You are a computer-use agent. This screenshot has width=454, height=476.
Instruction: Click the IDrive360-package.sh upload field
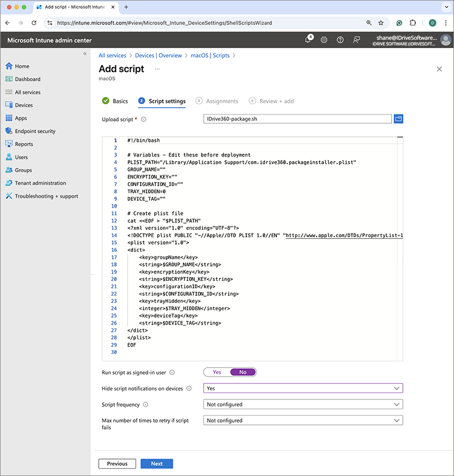(297, 119)
